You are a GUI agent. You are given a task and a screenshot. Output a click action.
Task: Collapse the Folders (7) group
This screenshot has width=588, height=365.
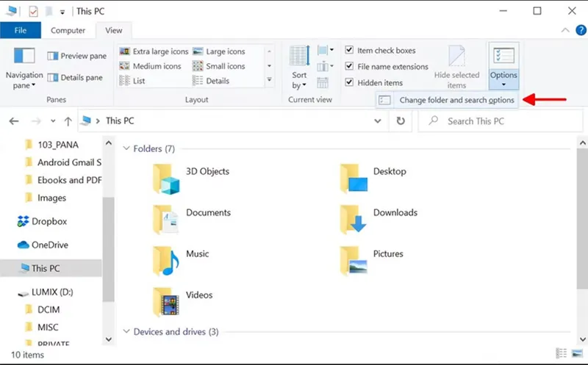click(126, 148)
